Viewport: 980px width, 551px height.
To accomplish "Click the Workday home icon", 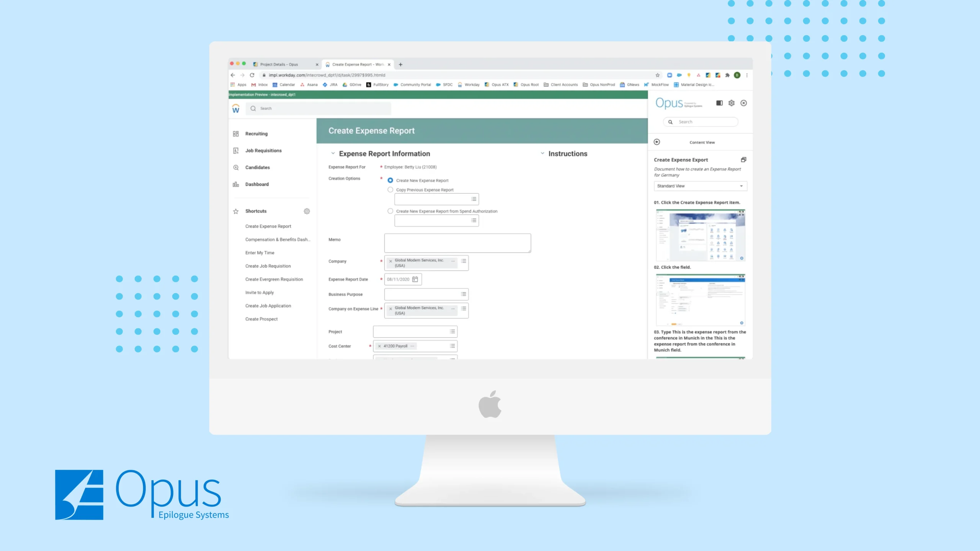I will point(236,108).
